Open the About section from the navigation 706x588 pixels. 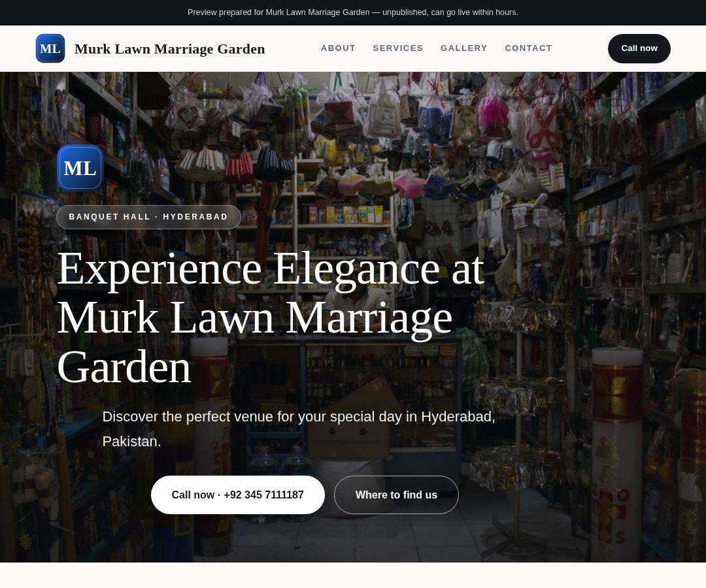[x=338, y=48]
